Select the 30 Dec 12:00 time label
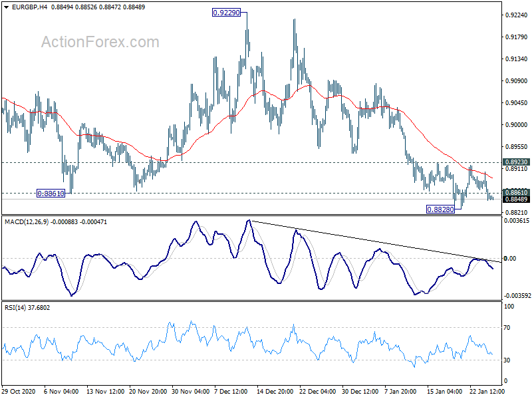The height and width of the screenshot is (399, 532). tap(360, 392)
